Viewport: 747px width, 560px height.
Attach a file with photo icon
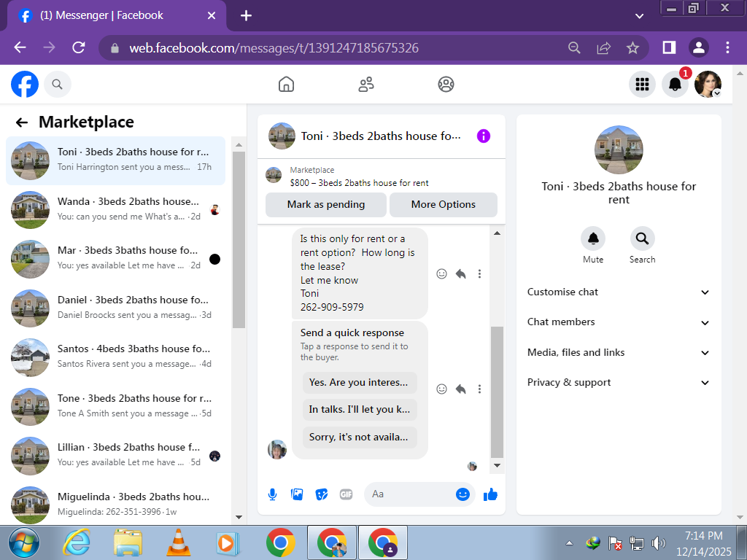click(x=297, y=494)
